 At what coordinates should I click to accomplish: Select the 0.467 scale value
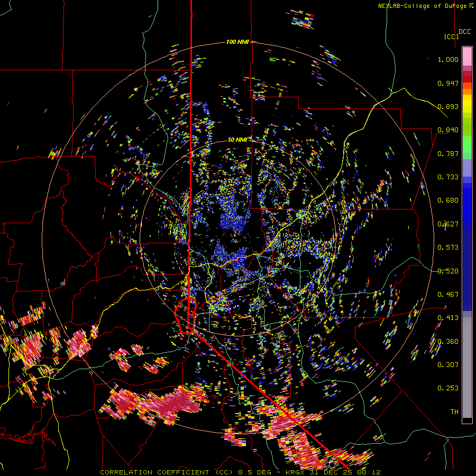[448, 295]
